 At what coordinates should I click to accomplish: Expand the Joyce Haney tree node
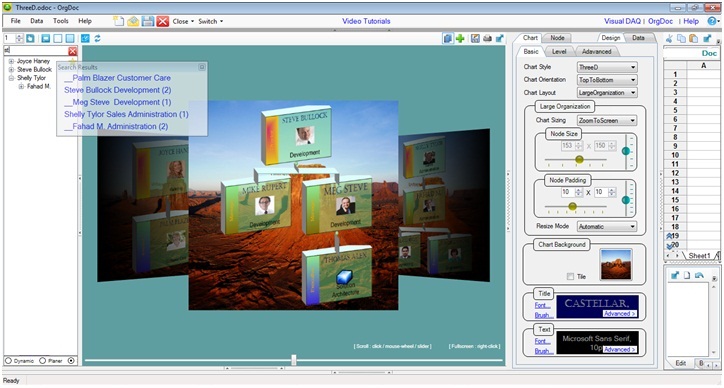pyautogui.click(x=12, y=61)
